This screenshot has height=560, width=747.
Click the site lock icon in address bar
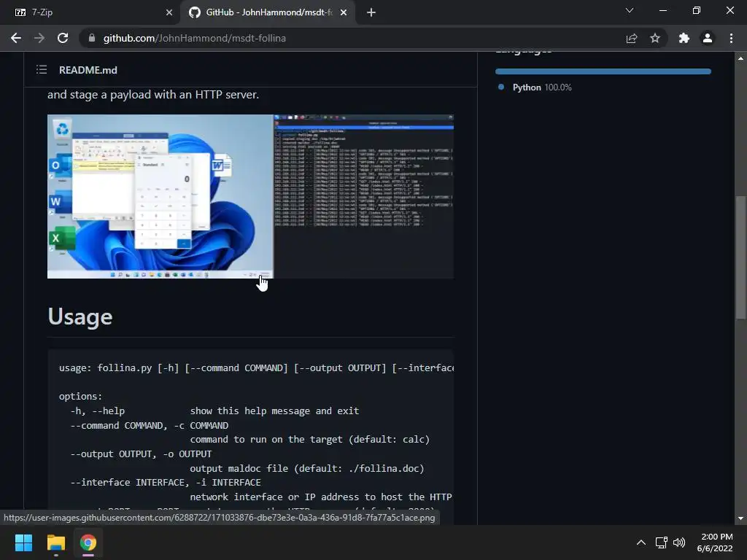point(92,38)
